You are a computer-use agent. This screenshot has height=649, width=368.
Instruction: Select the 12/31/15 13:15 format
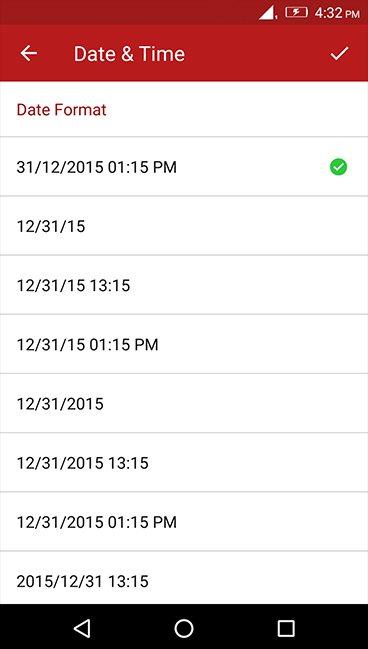pos(184,285)
